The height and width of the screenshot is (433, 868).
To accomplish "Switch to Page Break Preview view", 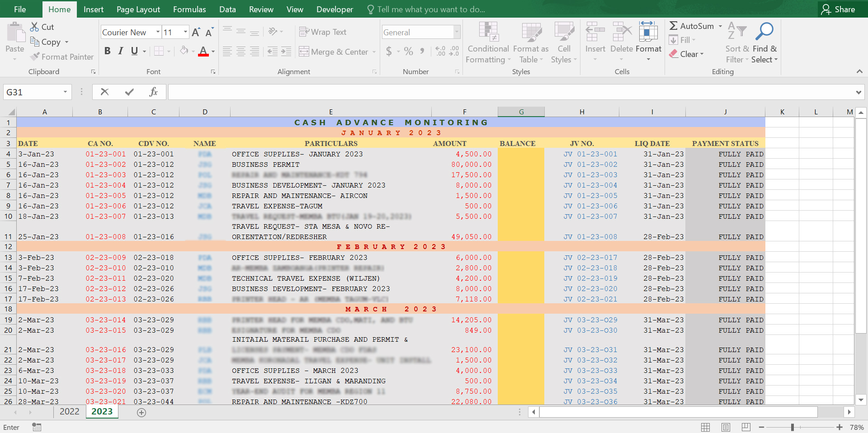I will (746, 427).
